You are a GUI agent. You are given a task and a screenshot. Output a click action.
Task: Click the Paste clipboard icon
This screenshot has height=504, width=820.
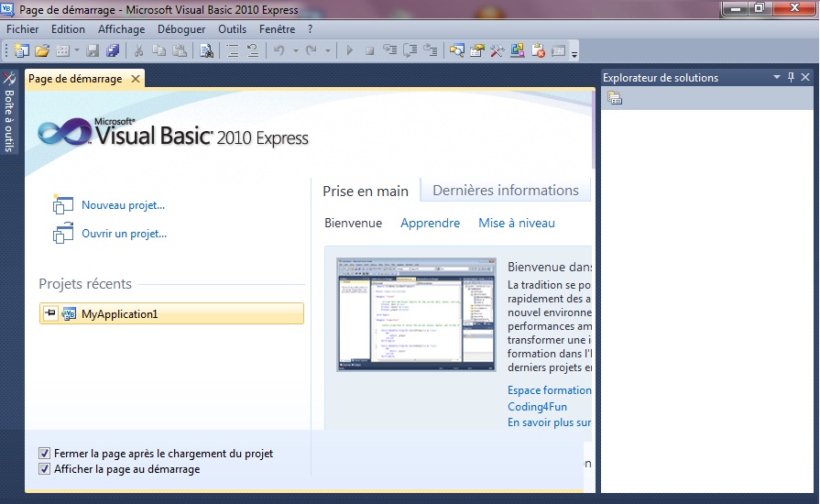(180, 50)
